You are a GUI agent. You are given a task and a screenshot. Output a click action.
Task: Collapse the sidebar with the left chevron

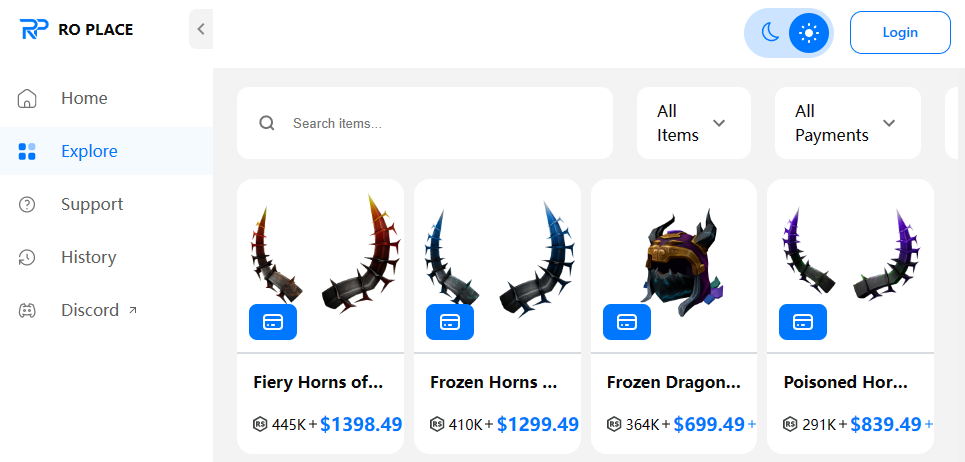click(201, 29)
